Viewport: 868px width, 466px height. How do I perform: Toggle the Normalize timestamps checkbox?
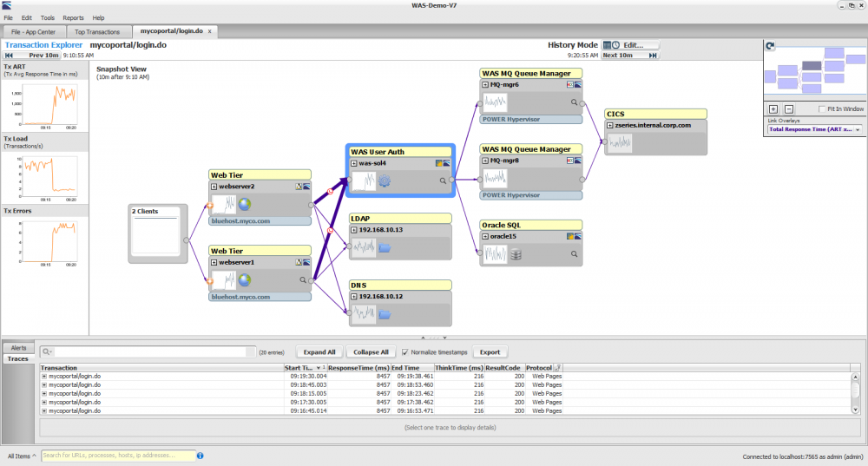tap(405, 352)
